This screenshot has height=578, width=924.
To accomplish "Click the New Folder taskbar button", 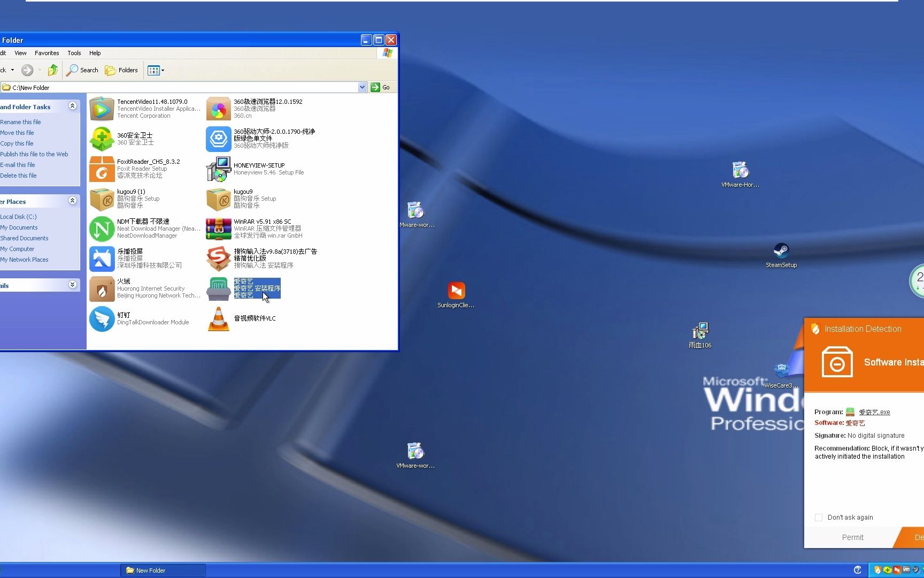I will 163,571.
